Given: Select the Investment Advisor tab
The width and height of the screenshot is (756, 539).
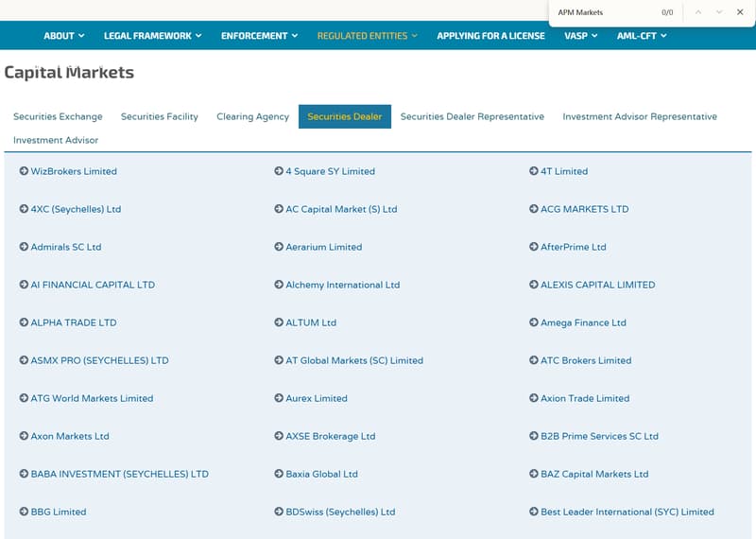Looking at the screenshot, I should [x=56, y=140].
